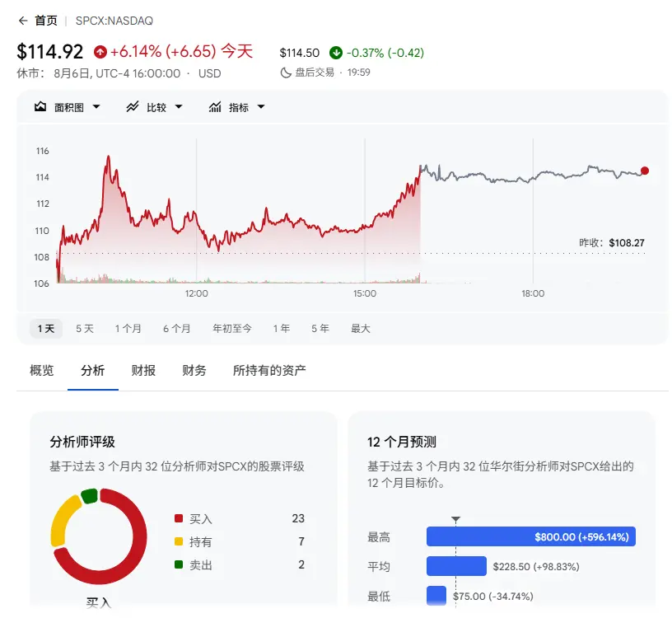Select the 5 年 time range
The image size is (672, 618).
point(320,329)
